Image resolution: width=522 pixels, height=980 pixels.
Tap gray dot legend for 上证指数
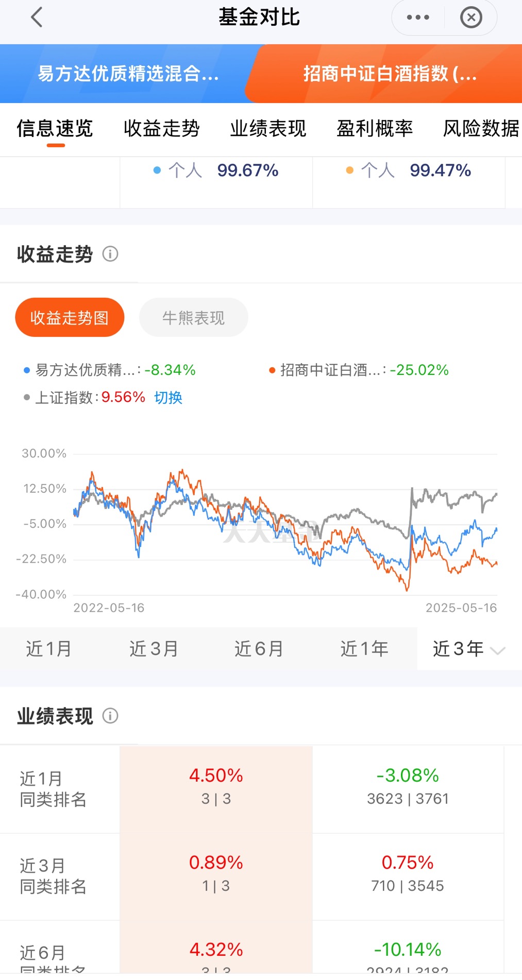27,398
